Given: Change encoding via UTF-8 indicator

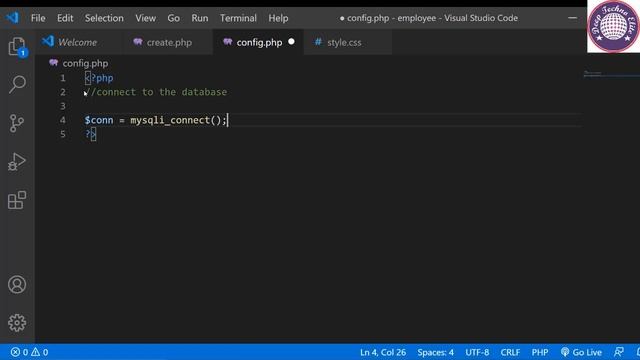Looking at the screenshot, I should click(477, 352).
